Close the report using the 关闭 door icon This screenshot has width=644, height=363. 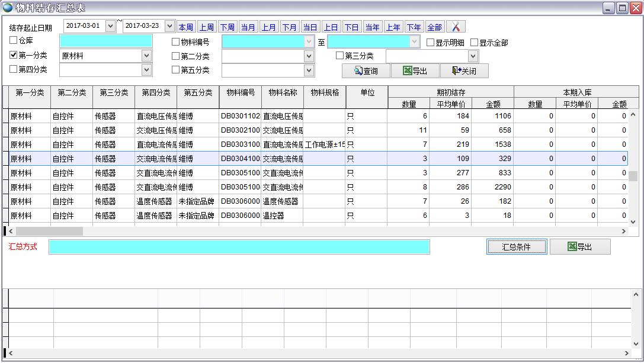coord(456,70)
